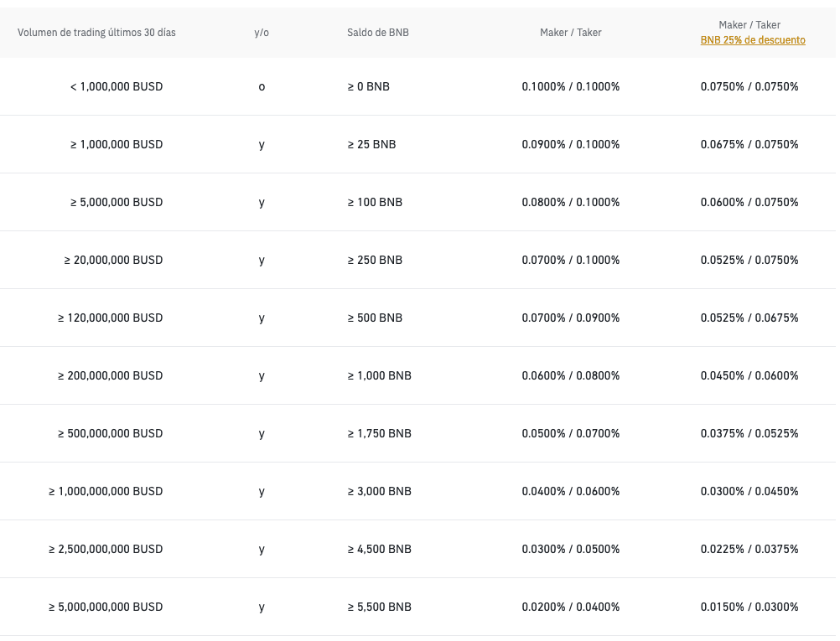Click the 'y/o' column header
The image size is (840, 641).
click(x=262, y=33)
